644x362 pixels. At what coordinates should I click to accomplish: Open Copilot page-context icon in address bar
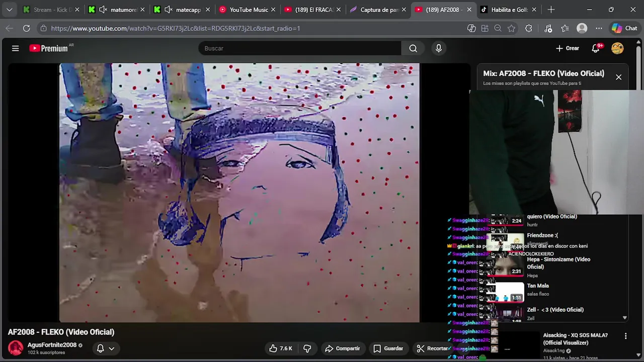(471, 28)
